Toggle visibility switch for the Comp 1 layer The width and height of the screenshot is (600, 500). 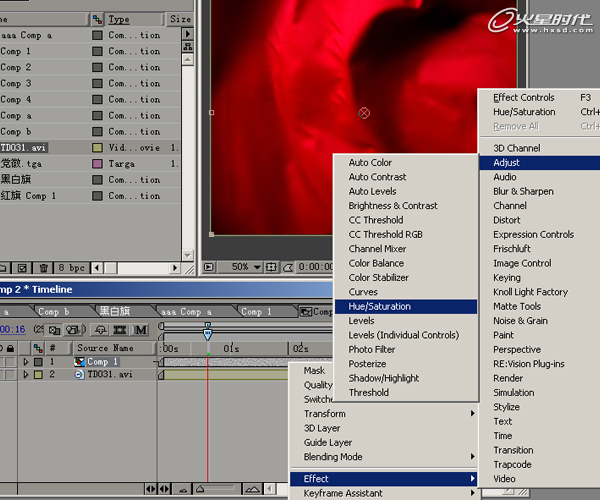(3, 361)
